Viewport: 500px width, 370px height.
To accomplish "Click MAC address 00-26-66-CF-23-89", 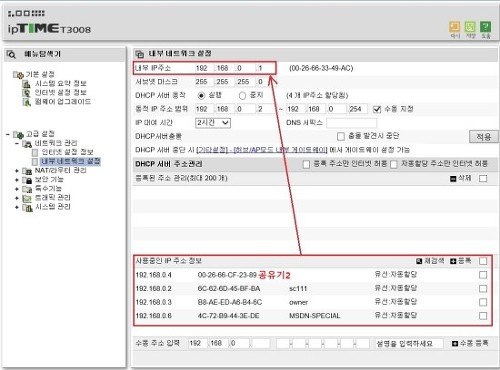I will pos(227,275).
